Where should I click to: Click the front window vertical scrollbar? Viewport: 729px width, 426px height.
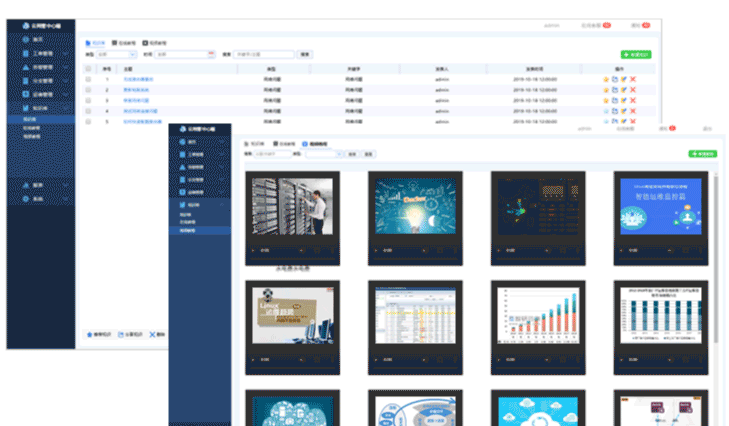coord(716,258)
